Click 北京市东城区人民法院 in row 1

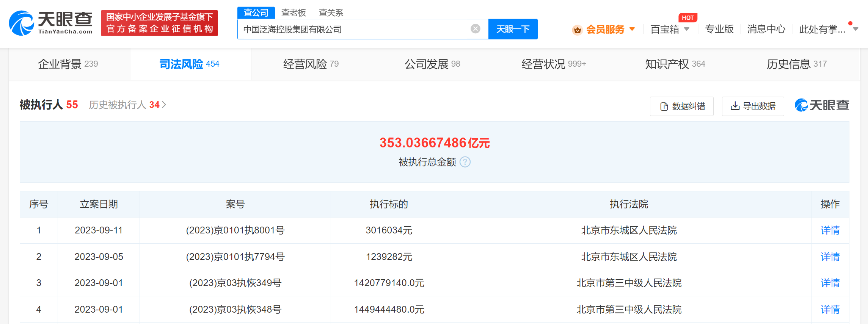(x=629, y=230)
